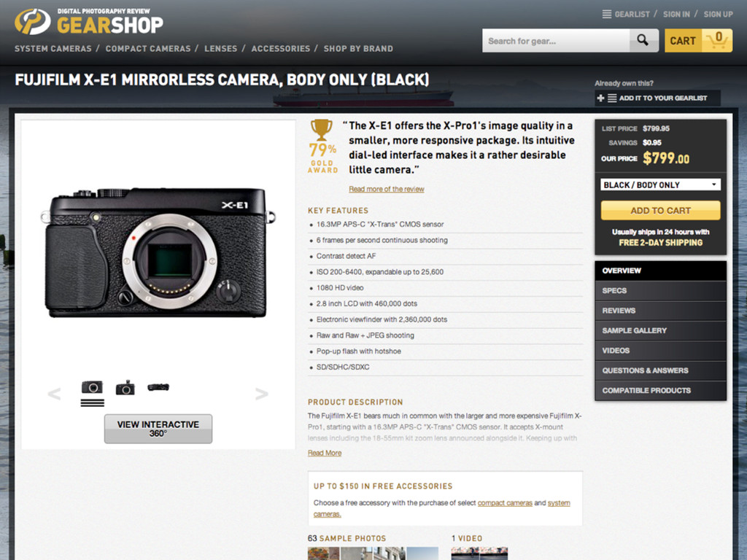
Task: Open Compact Cameras menu
Action: [147, 49]
